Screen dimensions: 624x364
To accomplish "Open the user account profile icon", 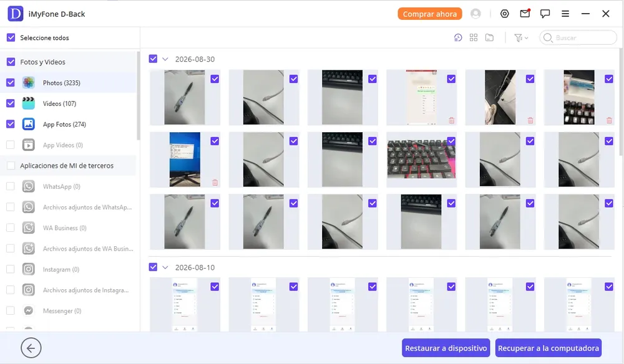I will click(475, 14).
